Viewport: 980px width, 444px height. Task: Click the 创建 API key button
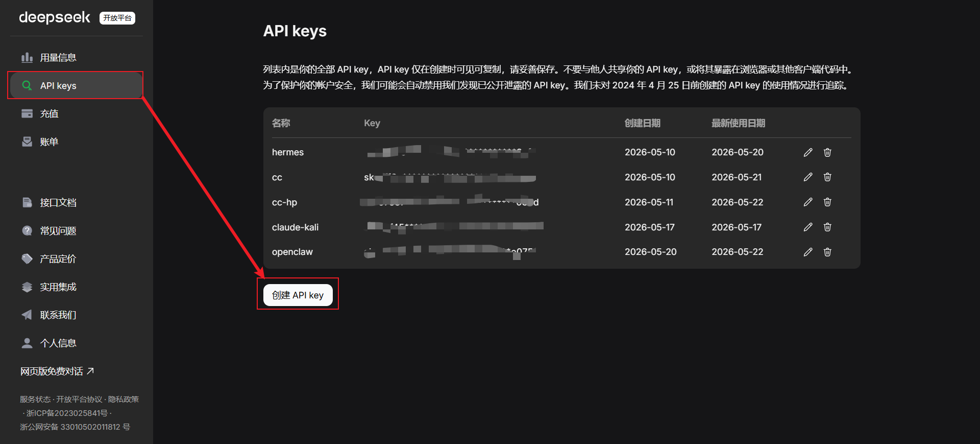[298, 295]
